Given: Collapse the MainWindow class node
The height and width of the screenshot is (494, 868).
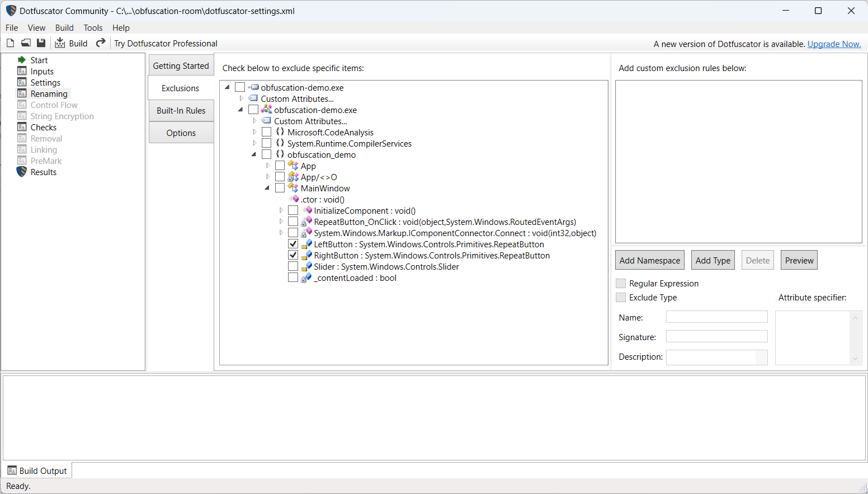Looking at the screenshot, I should click(267, 188).
